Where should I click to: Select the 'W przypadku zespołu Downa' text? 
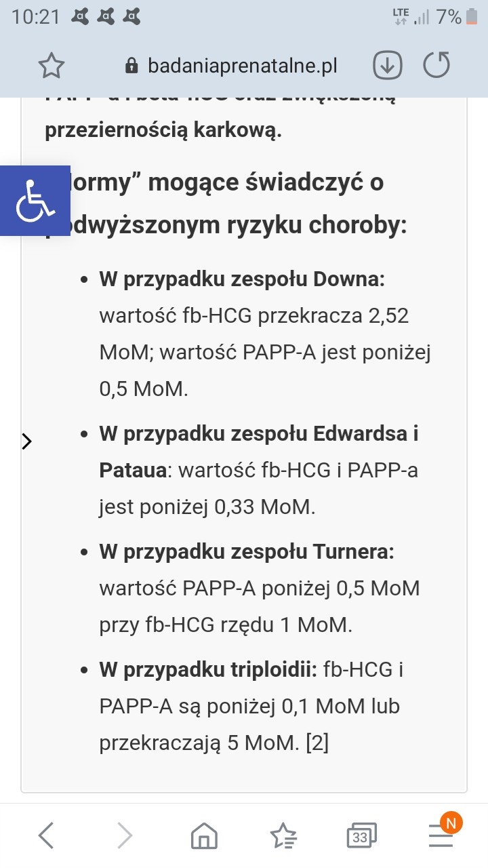tap(242, 279)
